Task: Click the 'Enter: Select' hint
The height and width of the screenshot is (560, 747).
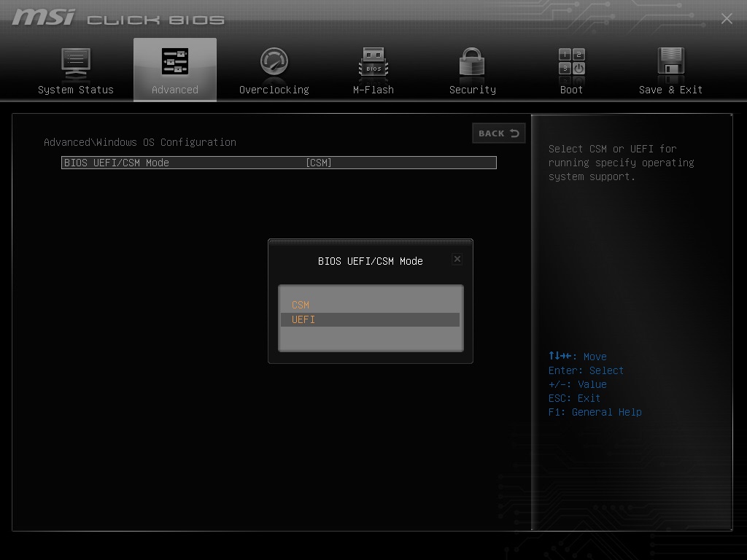Action: pos(586,370)
